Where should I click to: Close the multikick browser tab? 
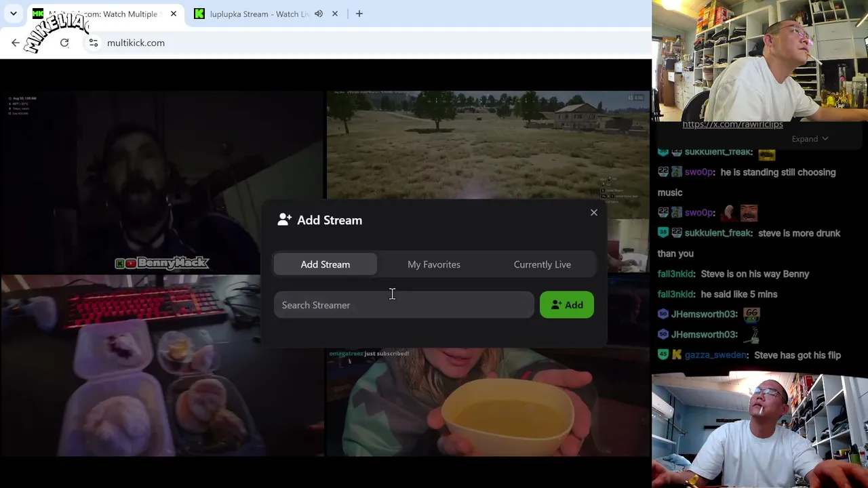174,14
